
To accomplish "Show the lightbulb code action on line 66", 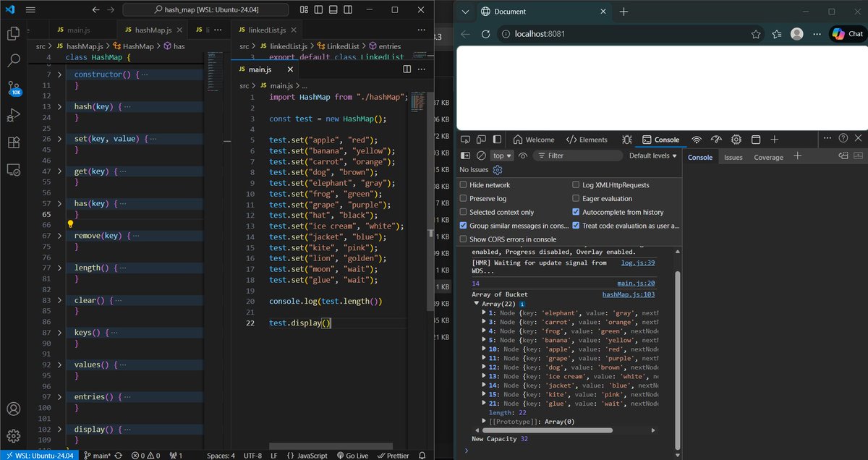I will click(71, 225).
